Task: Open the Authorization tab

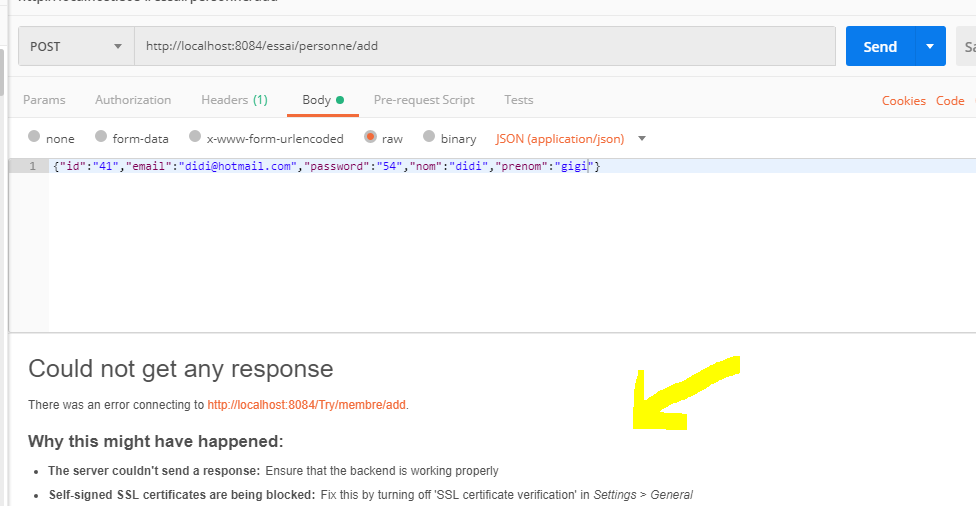Action: 133,100
